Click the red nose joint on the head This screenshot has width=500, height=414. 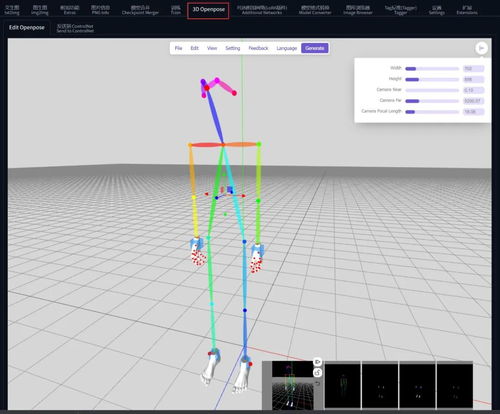click(x=207, y=88)
